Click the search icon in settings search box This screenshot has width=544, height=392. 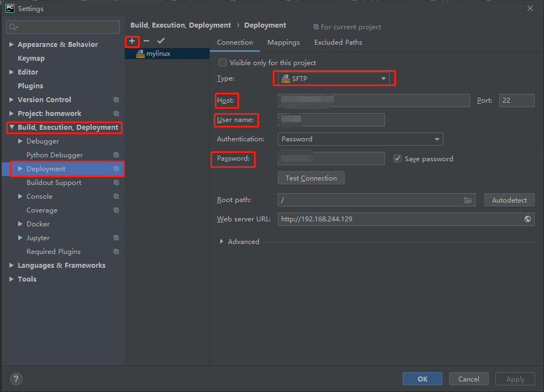tap(13, 27)
